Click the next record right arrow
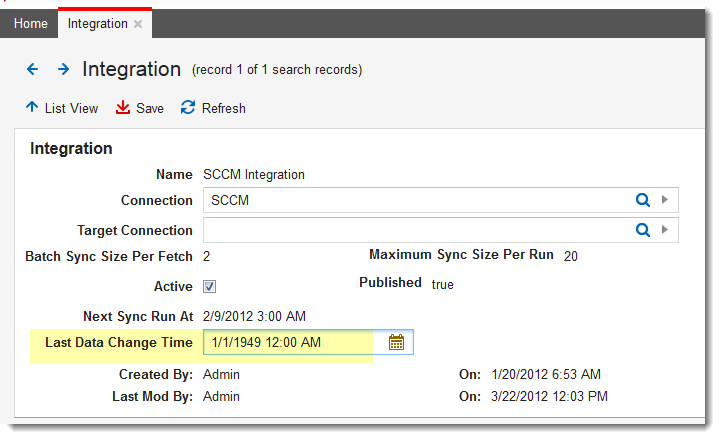The width and height of the screenshot is (720, 439). click(63, 69)
